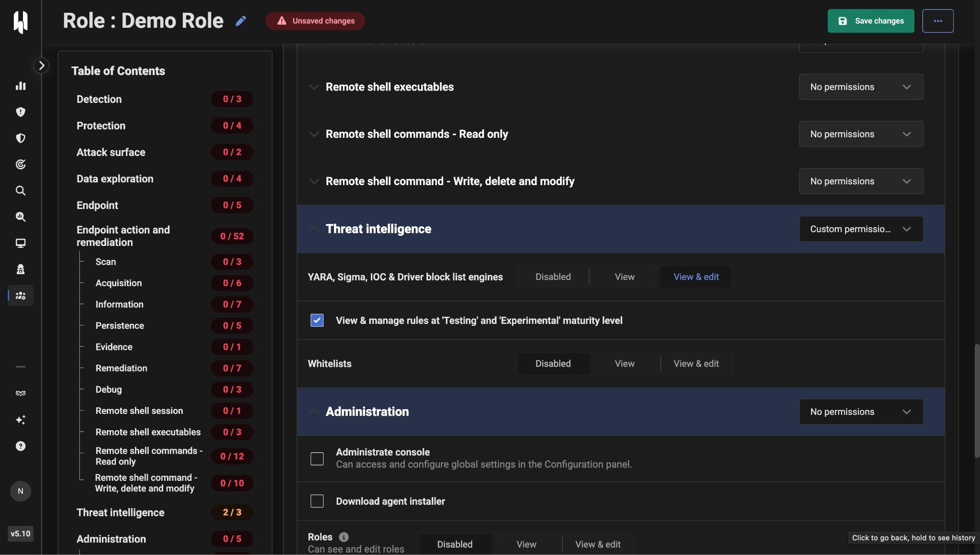The image size is (980, 555).
Task: Enable the Download agent installer checkbox
Action: [317, 501]
